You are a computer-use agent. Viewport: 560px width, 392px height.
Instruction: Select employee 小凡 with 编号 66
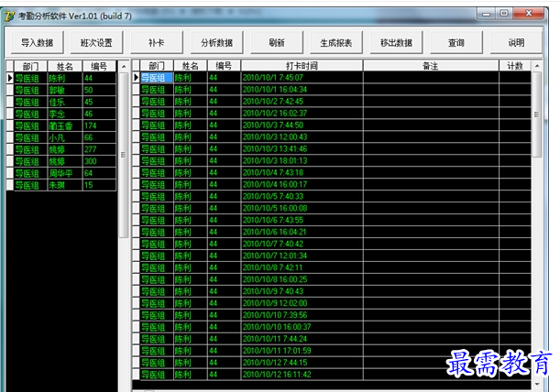65,137
